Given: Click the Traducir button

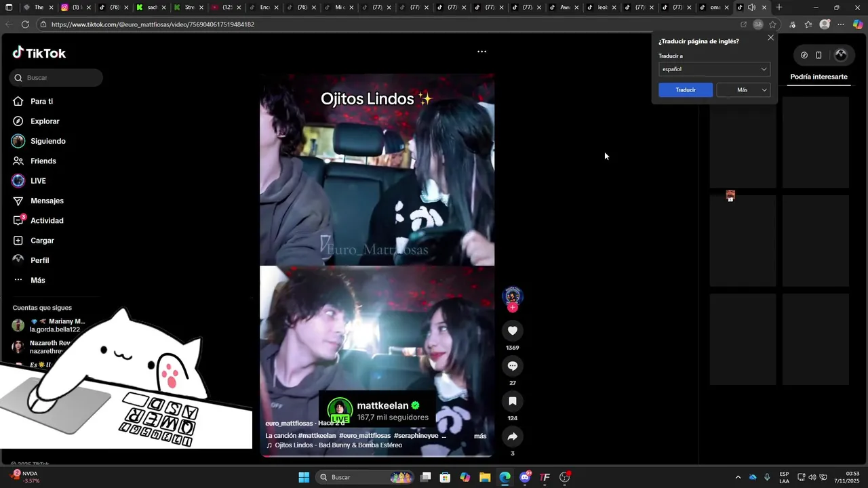Looking at the screenshot, I should point(686,90).
